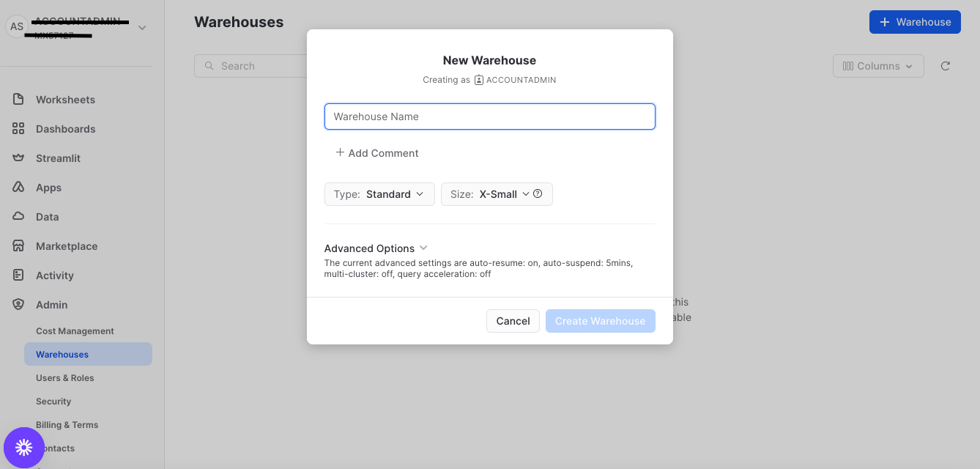980x469 pixels.
Task: Click the purple floating assistant button
Action: (24, 448)
